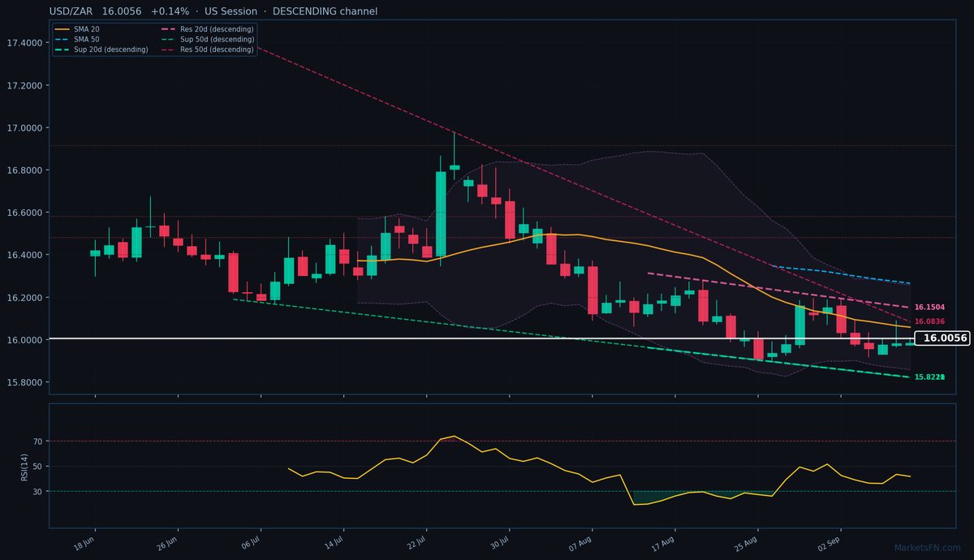Image resolution: width=974 pixels, height=560 pixels.
Task: Click the 16.8000 price axis label
Action: 25,170
